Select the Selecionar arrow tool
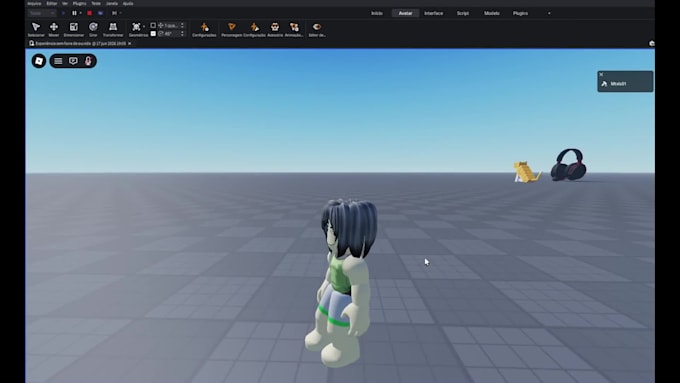The height and width of the screenshot is (383, 680). coord(36,29)
